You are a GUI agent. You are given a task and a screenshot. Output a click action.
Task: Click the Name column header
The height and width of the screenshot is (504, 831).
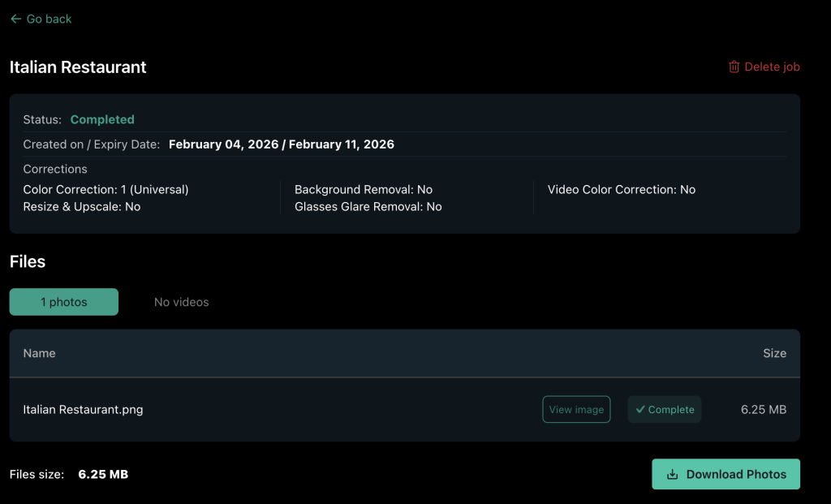pyautogui.click(x=39, y=353)
